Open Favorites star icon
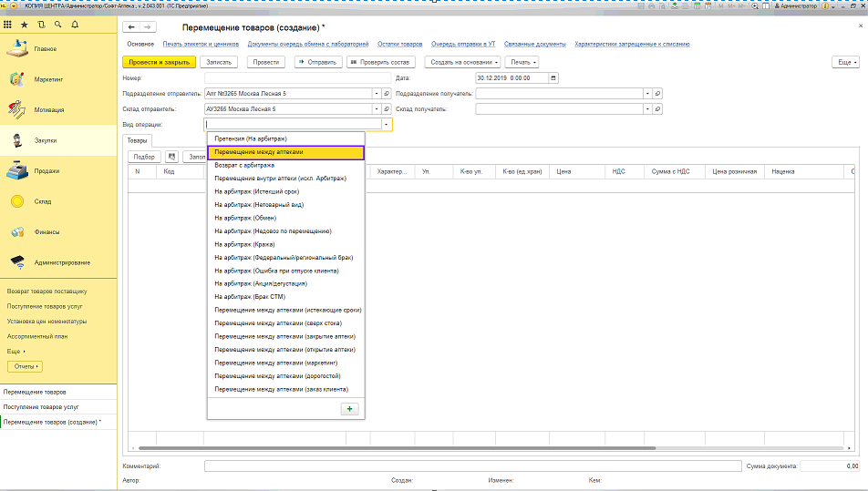Viewport: 868px width, 491px height. pos(25,25)
